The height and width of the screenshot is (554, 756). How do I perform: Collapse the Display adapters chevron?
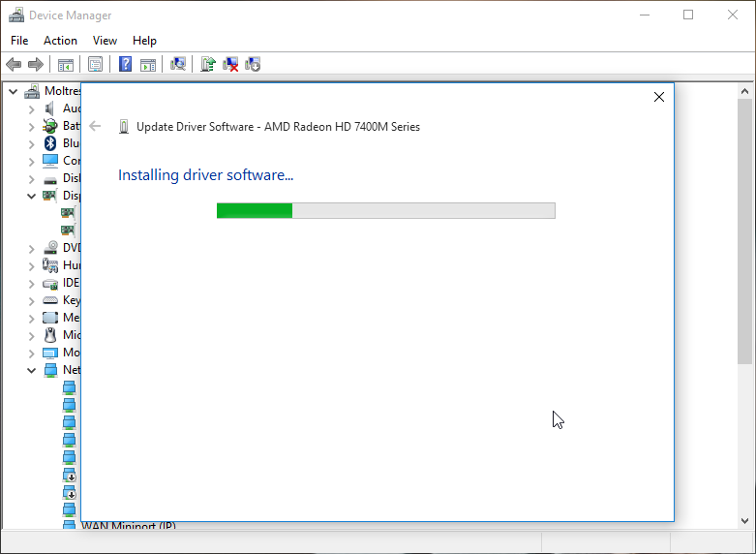pyautogui.click(x=31, y=196)
